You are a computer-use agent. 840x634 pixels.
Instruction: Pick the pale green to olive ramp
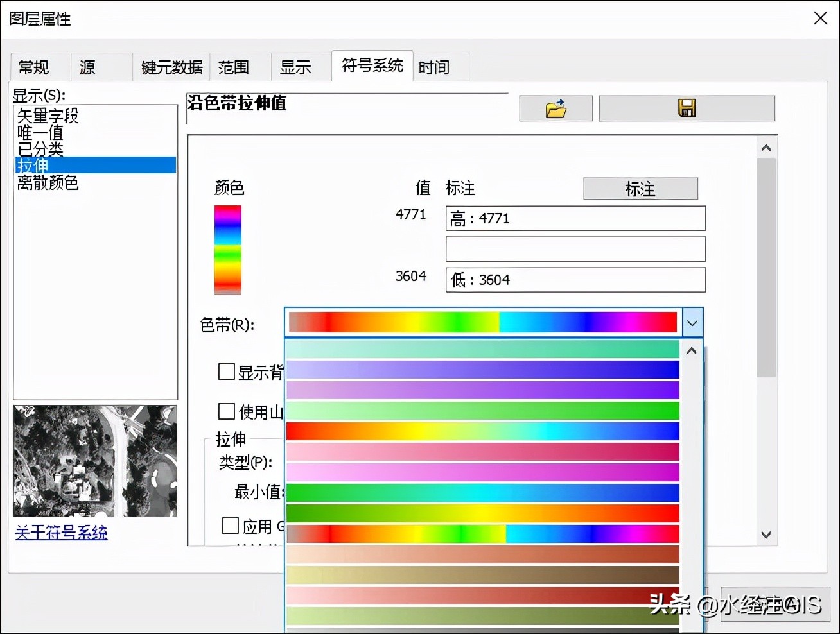482,615
